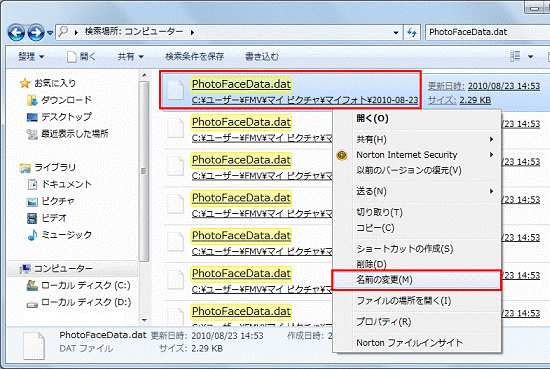Open 最近表示した場所 in the sidebar

[68, 134]
